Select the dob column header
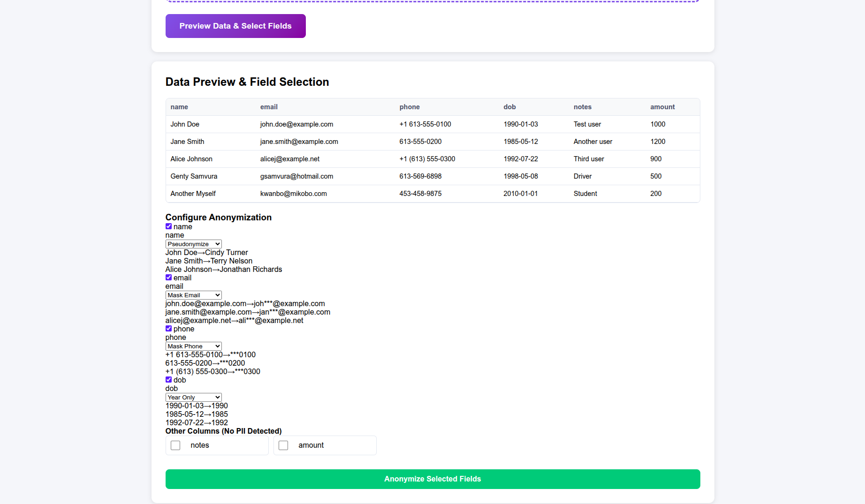865x504 pixels. pyautogui.click(x=510, y=107)
